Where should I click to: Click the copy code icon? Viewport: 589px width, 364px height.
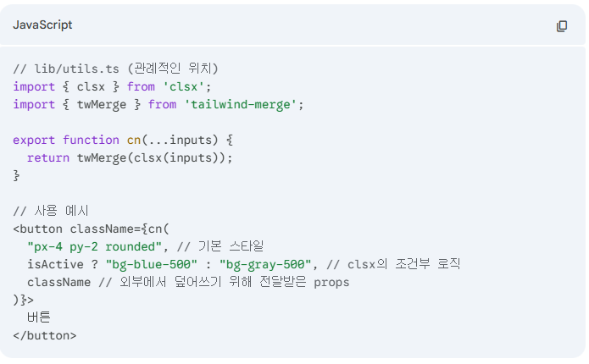pyautogui.click(x=561, y=26)
